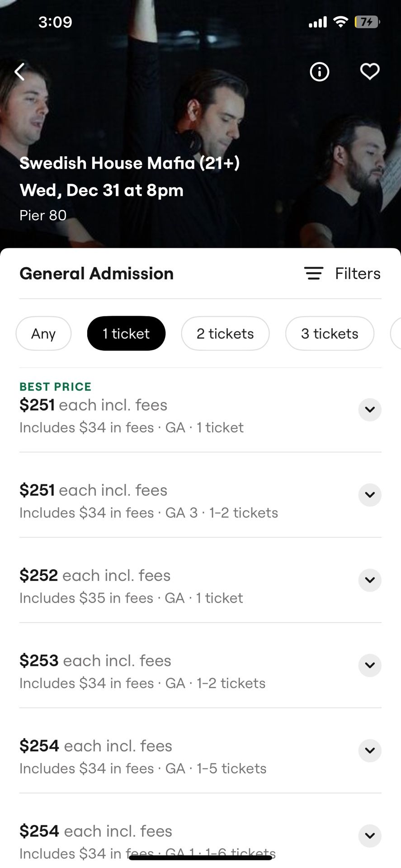This screenshot has width=401, height=868.
Task: Favorite event with heart icon
Action: [369, 71]
